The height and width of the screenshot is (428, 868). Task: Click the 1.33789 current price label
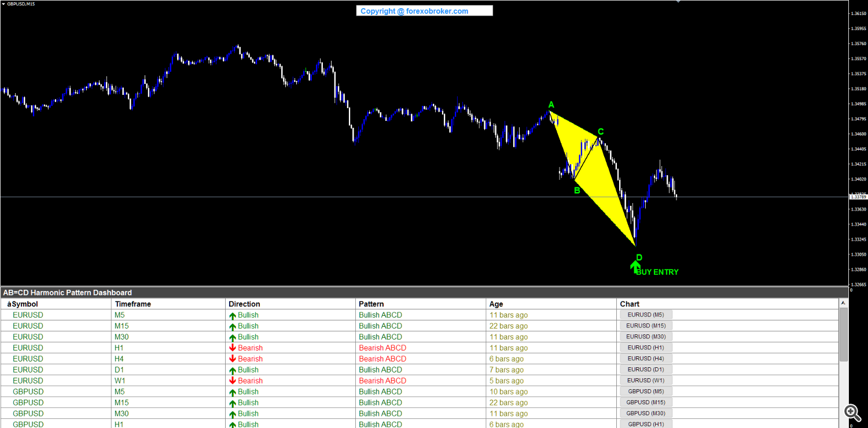point(858,197)
